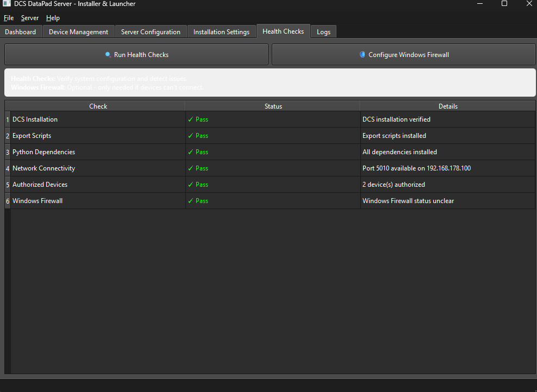Viewport: 537px width, 392px height.
Task: Select row number 1 header
Action: [x=8, y=119]
